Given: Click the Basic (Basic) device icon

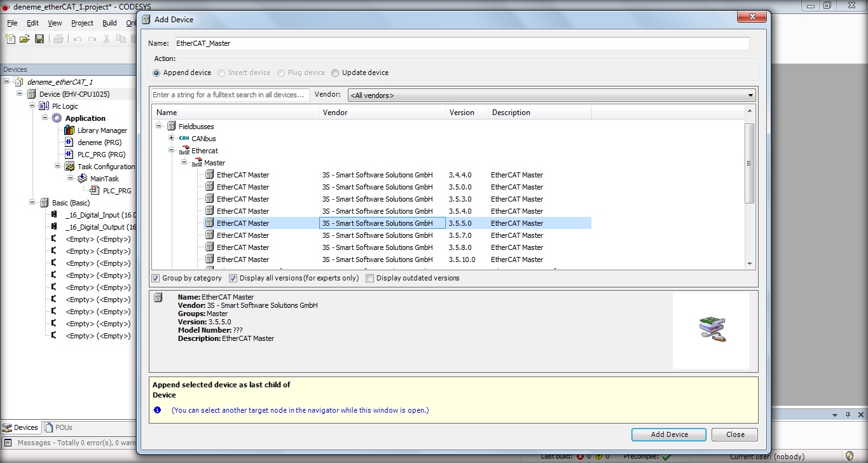Looking at the screenshot, I should click(x=44, y=203).
